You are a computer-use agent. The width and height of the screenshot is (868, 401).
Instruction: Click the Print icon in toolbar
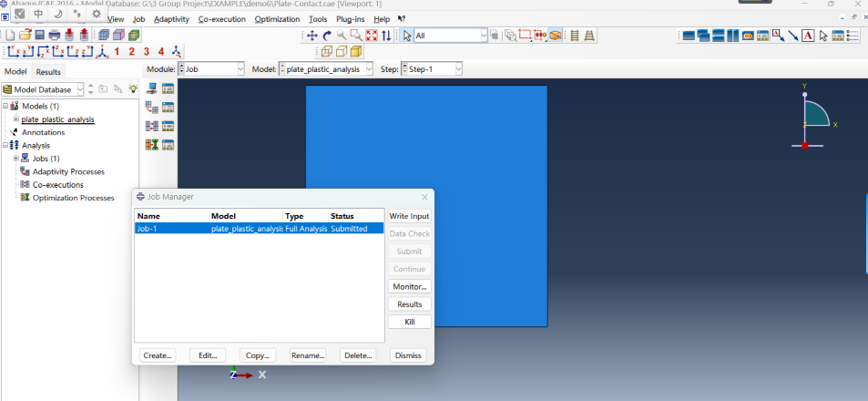tap(55, 36)
